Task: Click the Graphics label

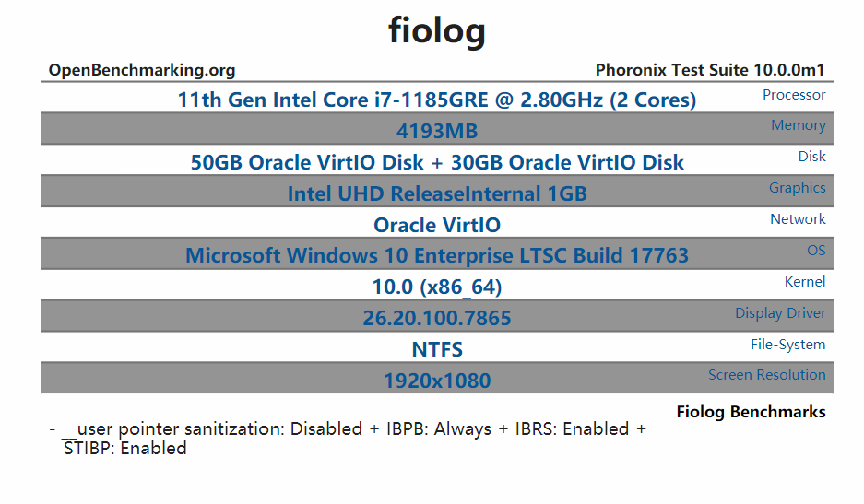Action: click(797, 188)
